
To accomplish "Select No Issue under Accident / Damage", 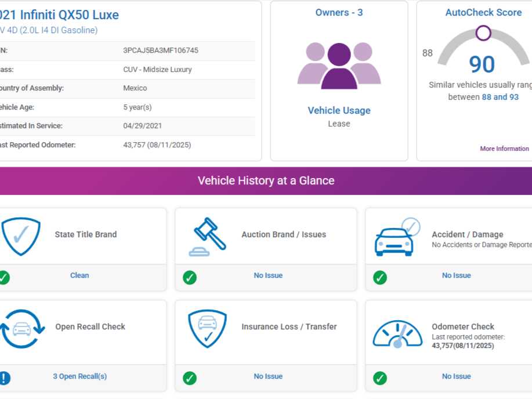I will click(456, 275).
